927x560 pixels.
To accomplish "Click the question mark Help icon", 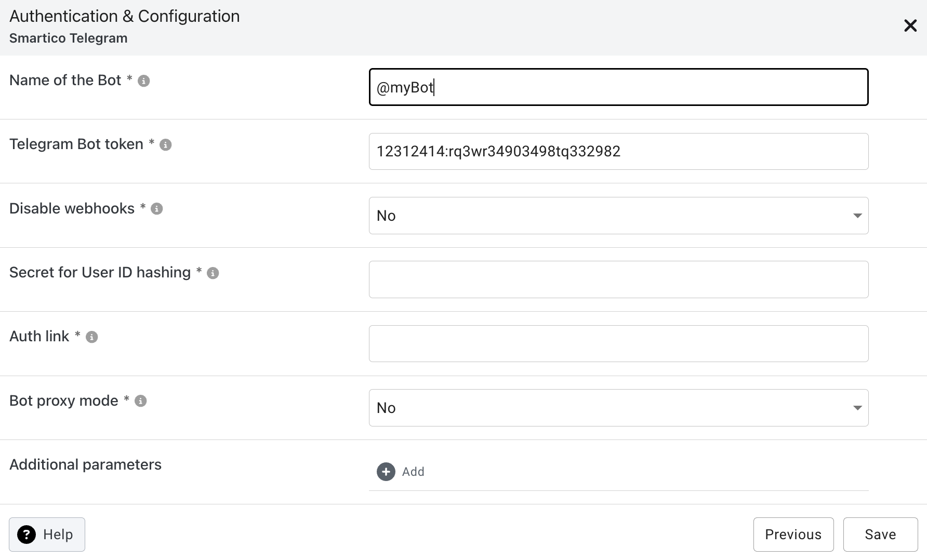I will (x=27, y=535).
